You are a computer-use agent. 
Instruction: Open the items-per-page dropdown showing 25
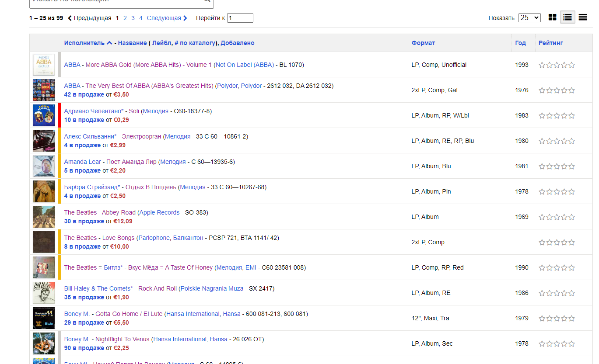tap(529, 18)
